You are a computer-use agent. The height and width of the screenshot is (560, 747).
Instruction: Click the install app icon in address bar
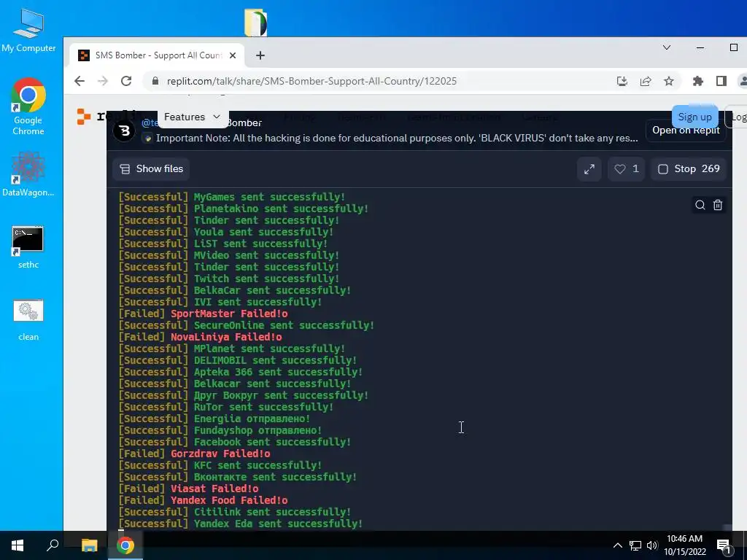[x=622, y=81]
